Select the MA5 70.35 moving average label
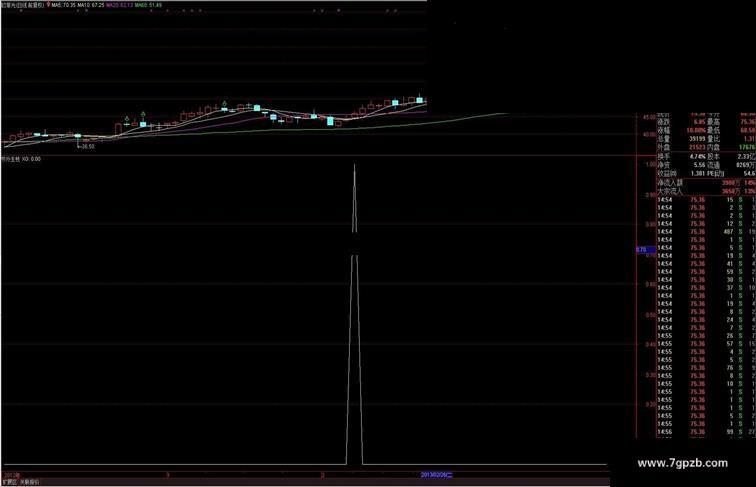The height and width of the screenshot is (487, 756). point(64,5)
